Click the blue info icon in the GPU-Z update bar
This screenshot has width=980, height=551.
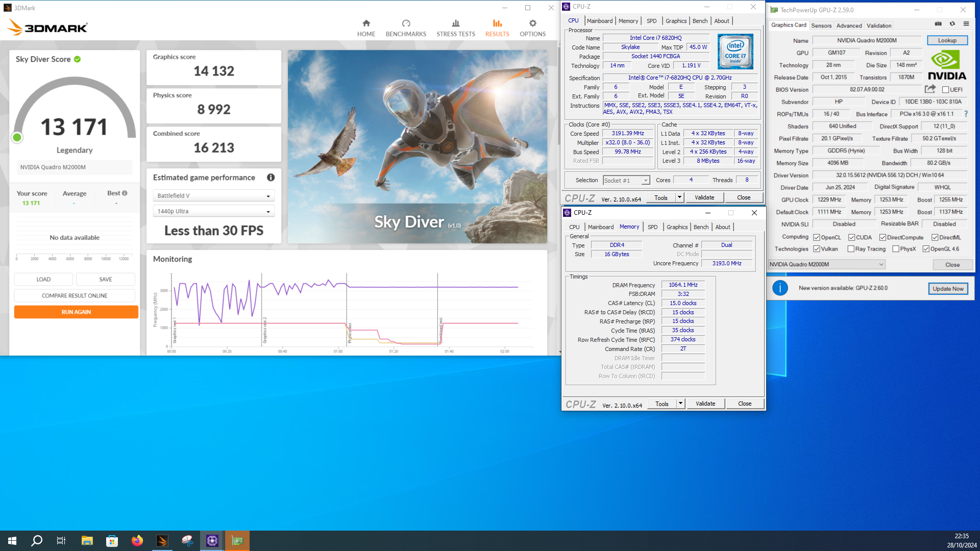(x=780, y=288)
